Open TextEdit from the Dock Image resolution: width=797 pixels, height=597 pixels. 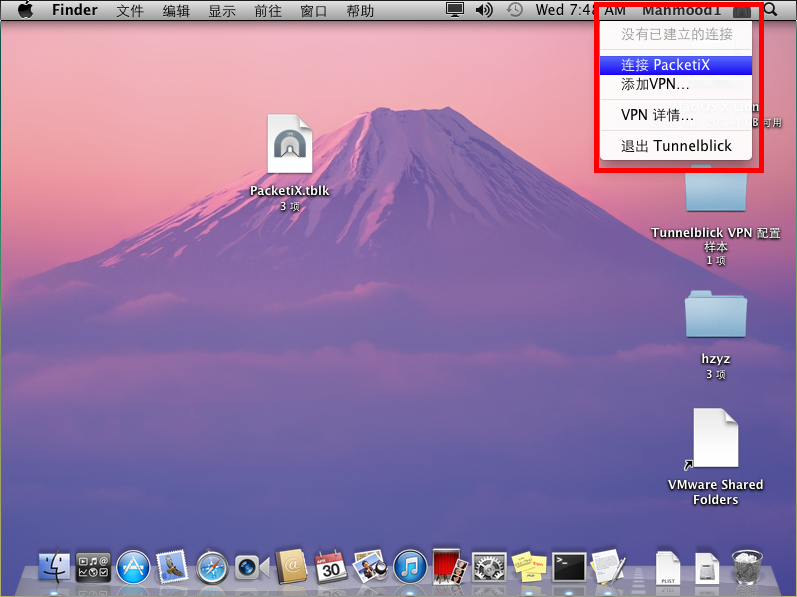pos(608,567)
